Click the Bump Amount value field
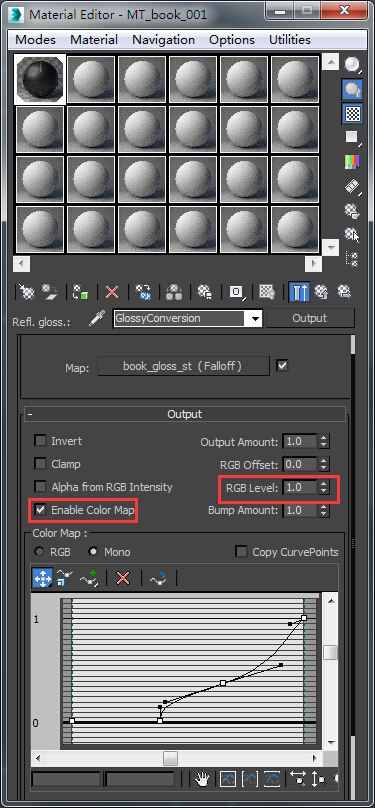The height and width of the screenshot is (808, 375). tap(300, 510)
